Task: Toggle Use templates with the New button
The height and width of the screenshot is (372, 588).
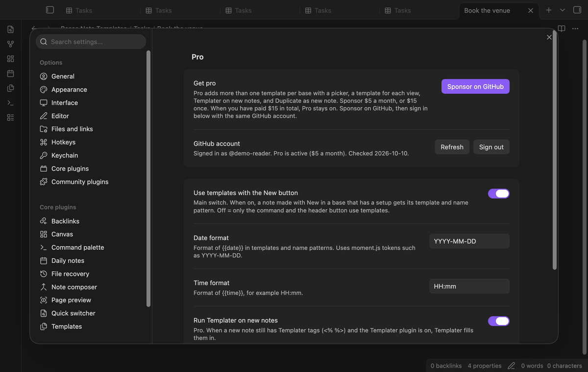Action: (x=499, y=194)
